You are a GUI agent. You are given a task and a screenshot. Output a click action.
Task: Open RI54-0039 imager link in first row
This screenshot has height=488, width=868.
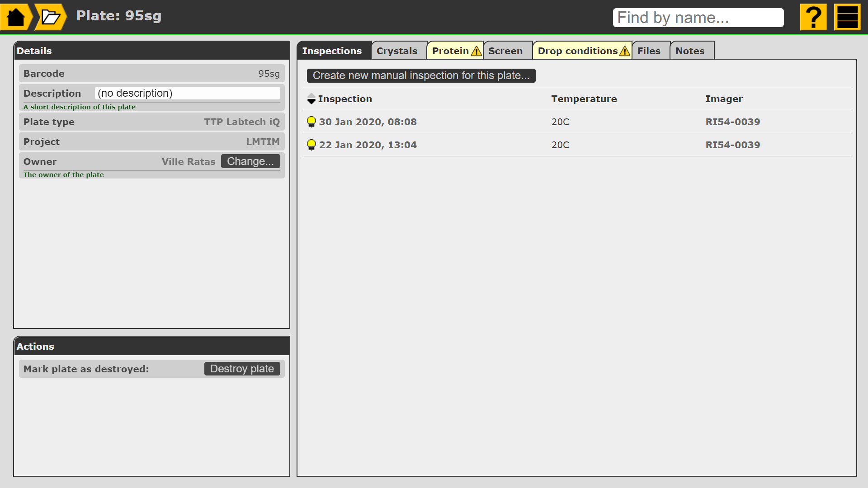tap(732, 122)
